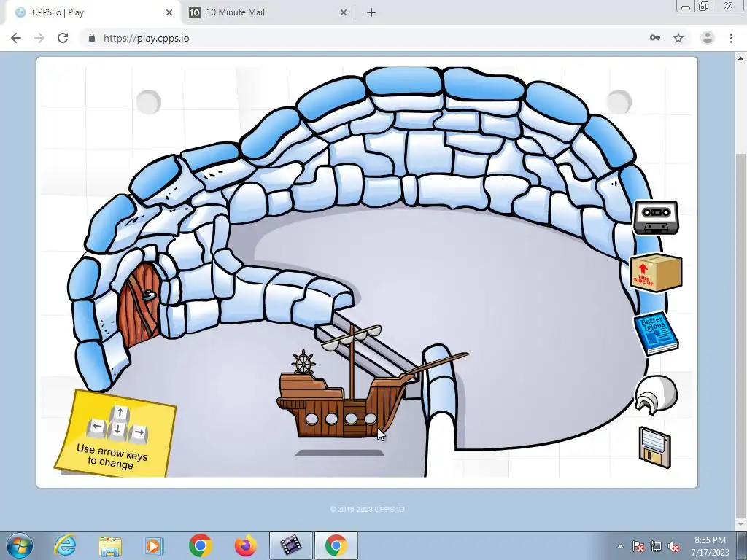View site security lock icon
Screen dimensions: 747x560
point(92,38)
